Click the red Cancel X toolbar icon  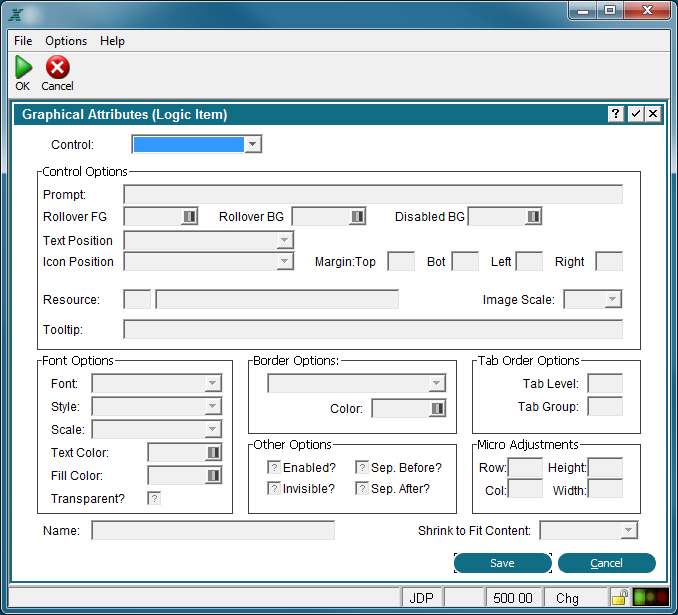[58, 67]
